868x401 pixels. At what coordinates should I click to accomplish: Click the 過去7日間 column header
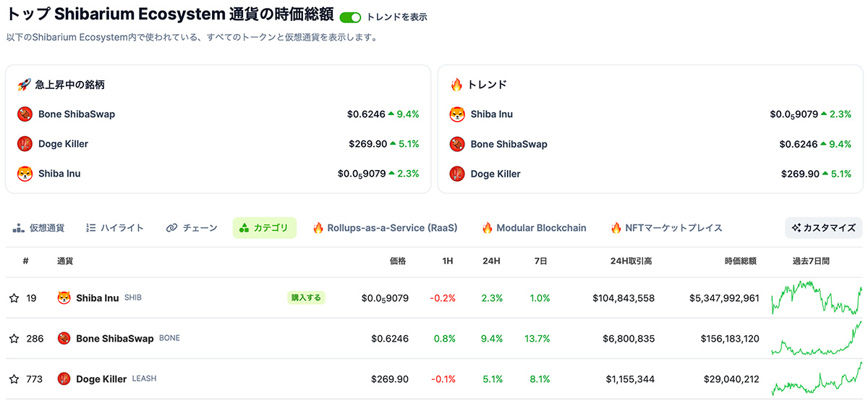tap(811, 261)
